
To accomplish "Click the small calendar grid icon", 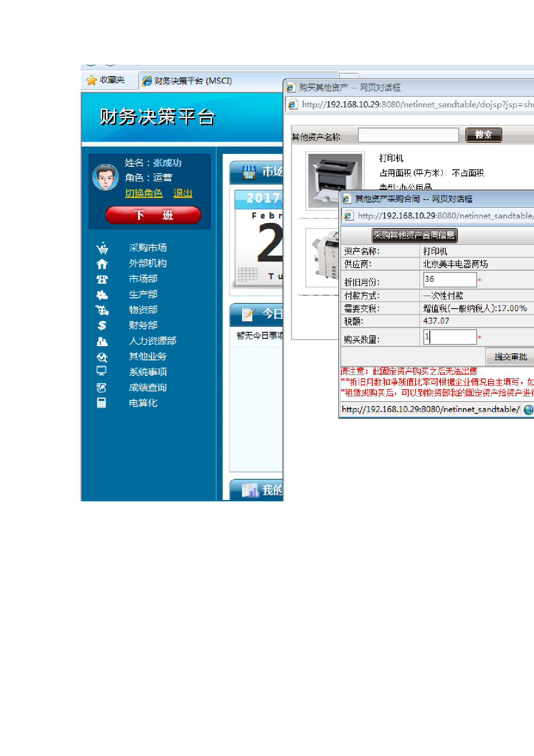I will [248, 275].
